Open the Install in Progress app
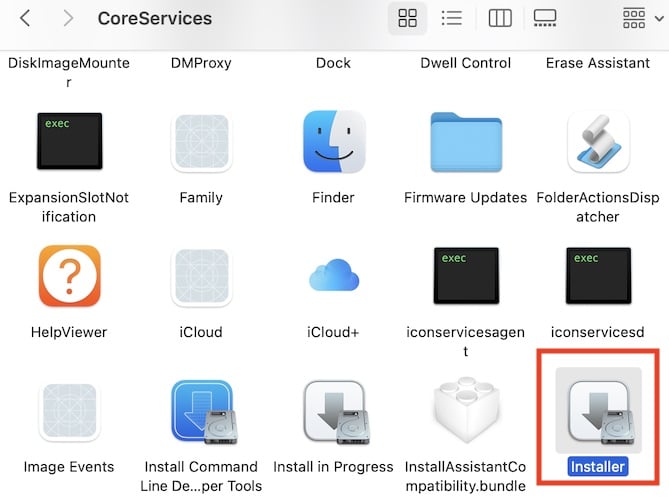The width and height of the screenshot is (669, 500). tap(333, 413)
